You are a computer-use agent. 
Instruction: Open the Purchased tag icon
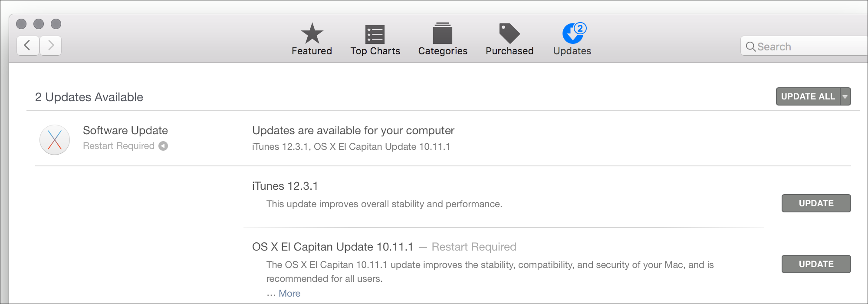[510, 33]
